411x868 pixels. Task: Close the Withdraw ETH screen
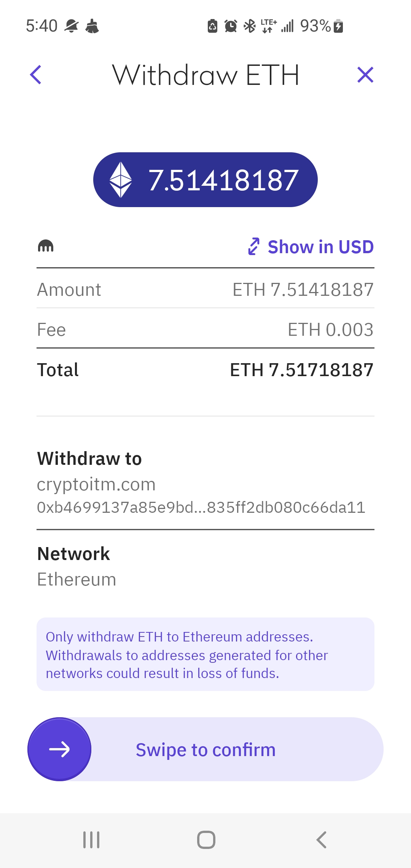pyautogui.click(x=365, y=75)
